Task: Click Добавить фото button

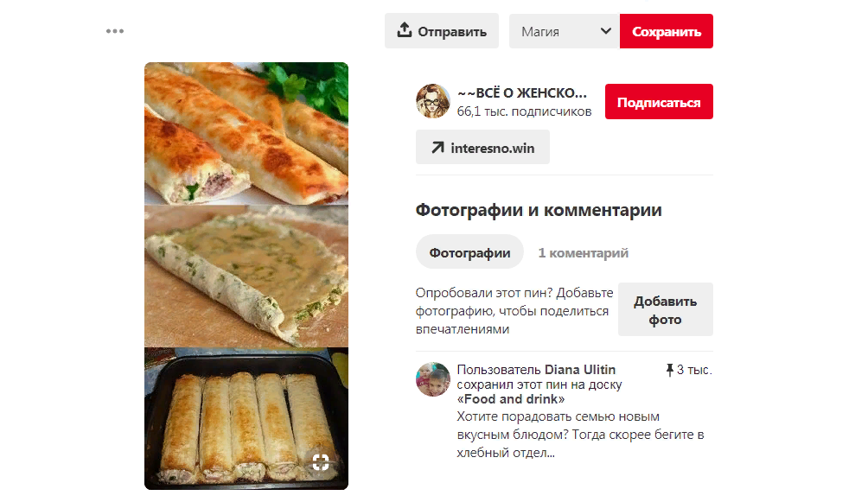Action: [x=666, y=310]
